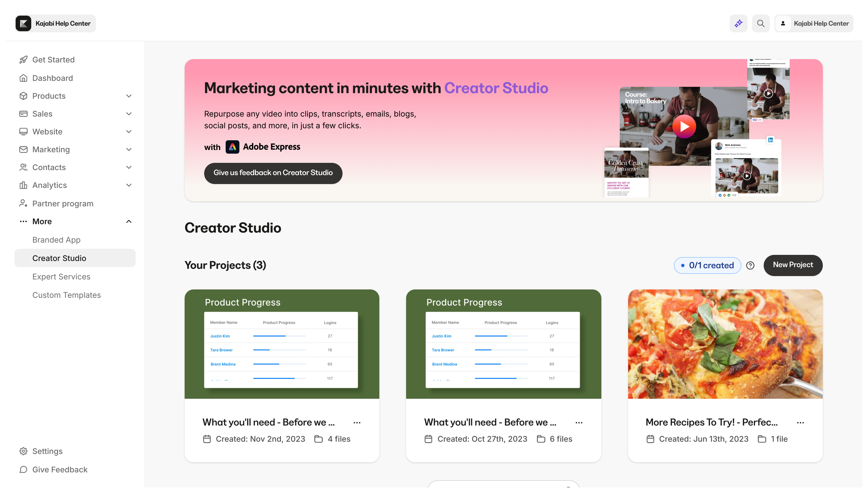Open the Kajabi Help Center account dropdown

click(x=814, y=23)
